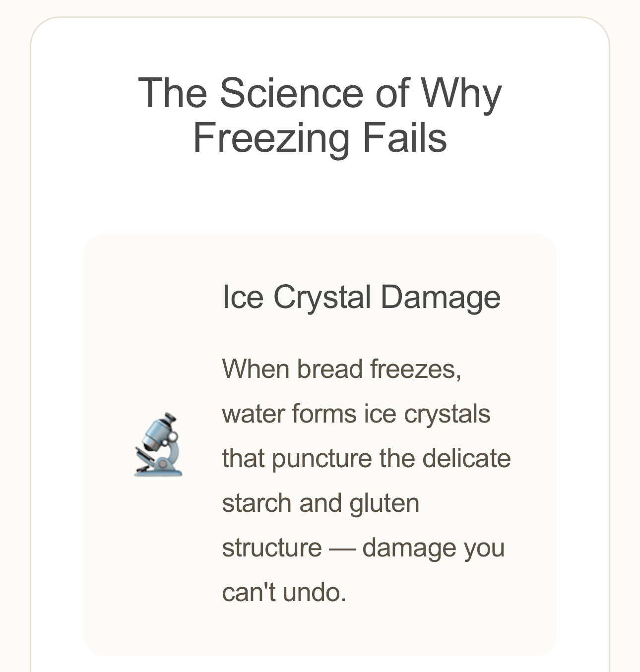Select the "Freezing Fails" heading line
This screenshot has height=672, width=640.
320,137
